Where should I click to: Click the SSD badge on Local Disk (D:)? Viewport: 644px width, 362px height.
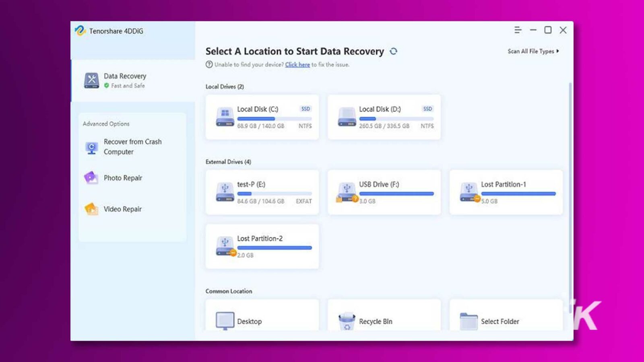[x=427, y=109]
